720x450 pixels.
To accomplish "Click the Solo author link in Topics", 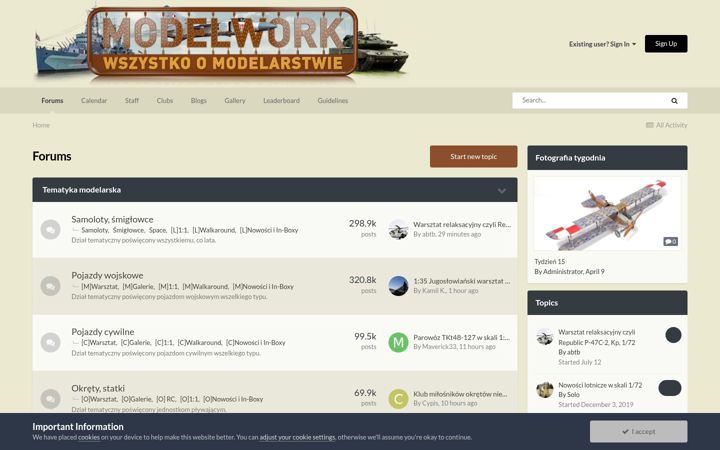I will pos(574,394).
